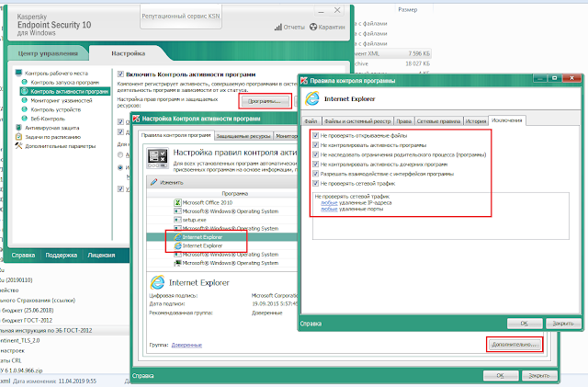Screen dimensions: 588x387
Task: Click the Kaspersky logo in Настройка Контроля title bar
Action: click(136, 119)
